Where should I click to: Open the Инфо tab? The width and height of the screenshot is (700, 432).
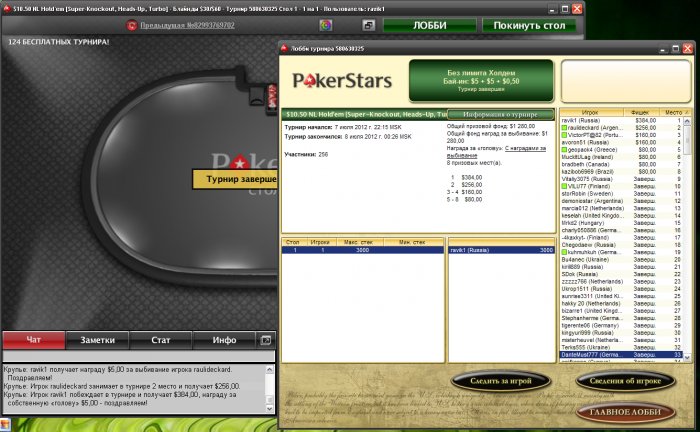(x=224, y=340)
